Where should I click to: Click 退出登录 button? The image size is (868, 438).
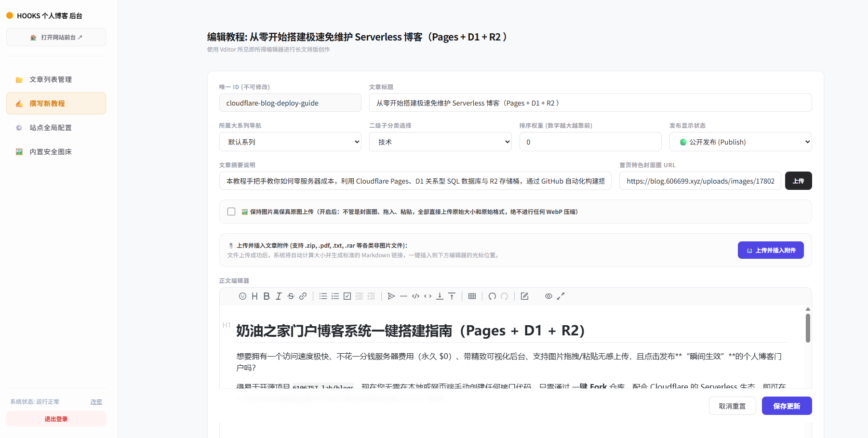click(56, 419)
